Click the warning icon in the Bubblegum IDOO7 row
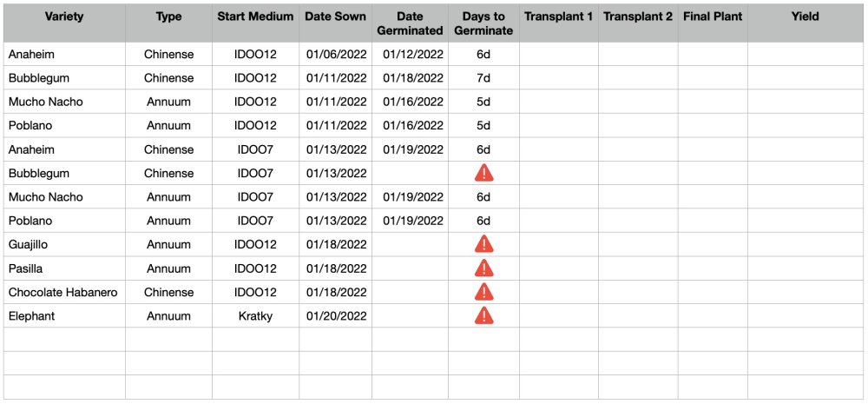The width and height of the screenshot is (868, 404). pos(483,173)
